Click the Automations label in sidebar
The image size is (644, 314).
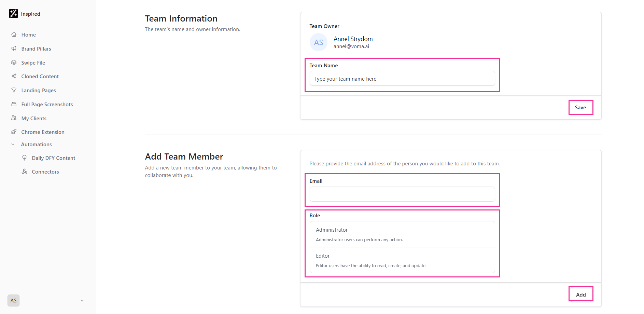click(37, 145)
